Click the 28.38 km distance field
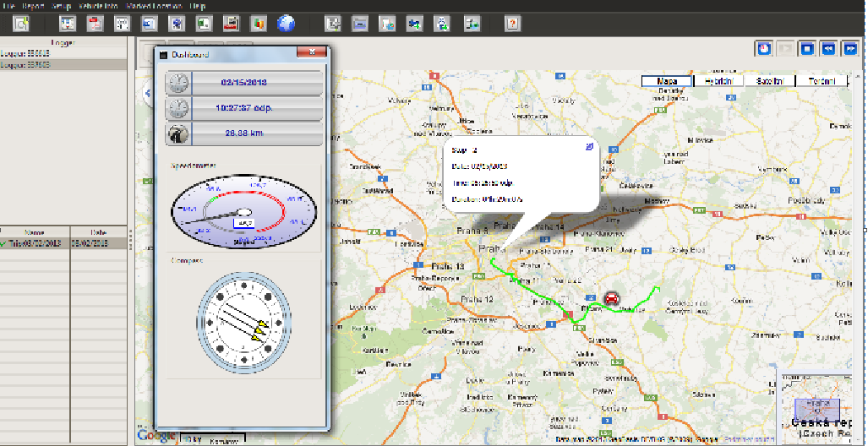The height and width of the screenshot is (446, 868). coord(243,134)
